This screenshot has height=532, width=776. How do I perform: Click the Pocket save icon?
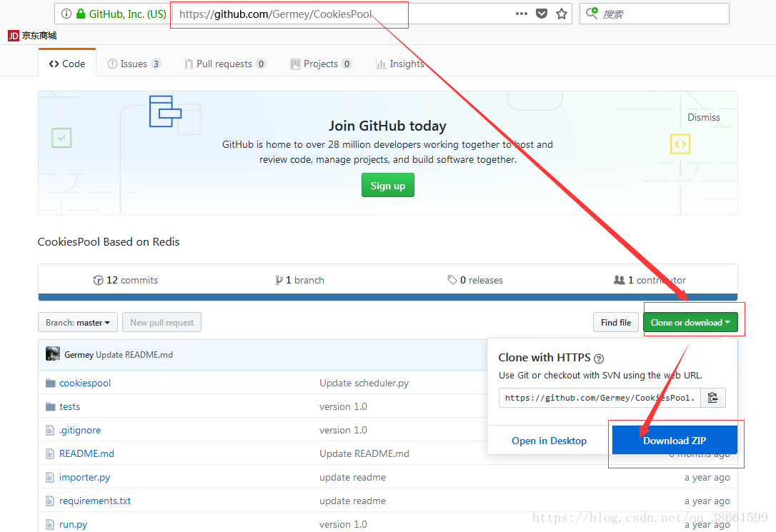pos(542,14)
